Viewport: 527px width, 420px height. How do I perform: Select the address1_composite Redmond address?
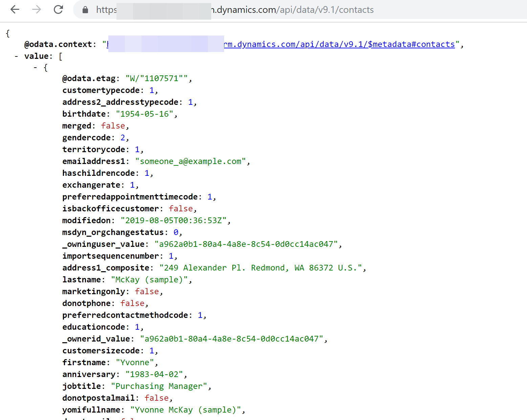261,267
